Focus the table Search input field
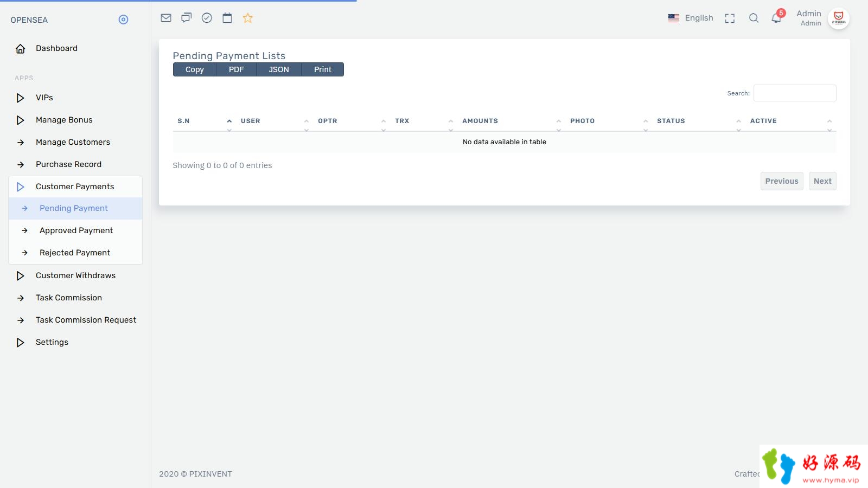The width and height of the screenshot is (868, 488). 795,93
